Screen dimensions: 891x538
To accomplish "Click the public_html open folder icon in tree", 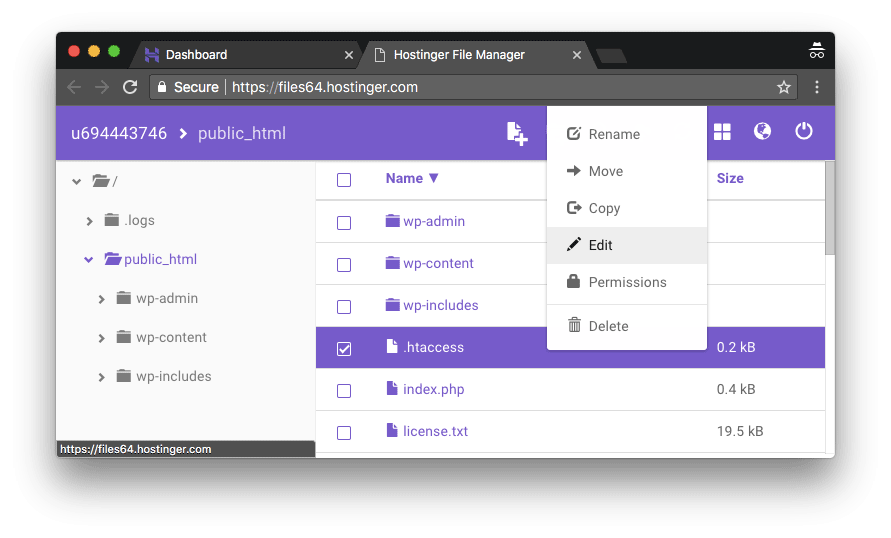I will coord(113,259).
